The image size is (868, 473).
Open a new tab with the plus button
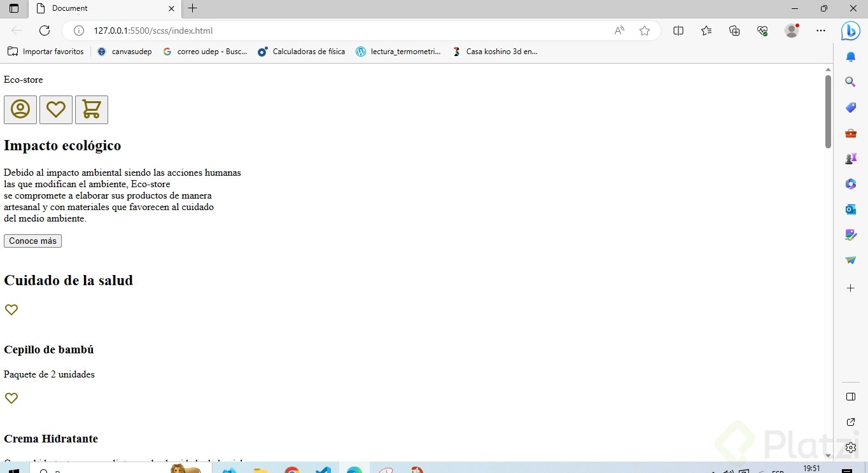click(192, 8)
